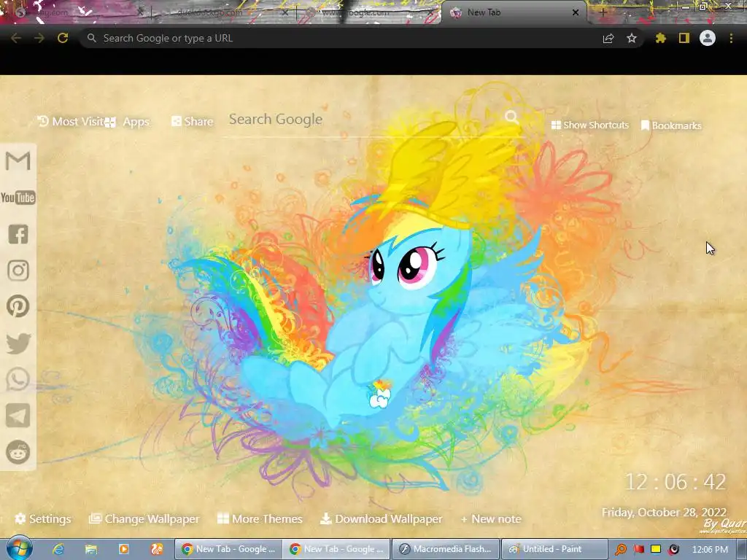Click the magnifier icon beside Search Google
The height and width of the screenshot is (560, 747).
coord(511,117)
